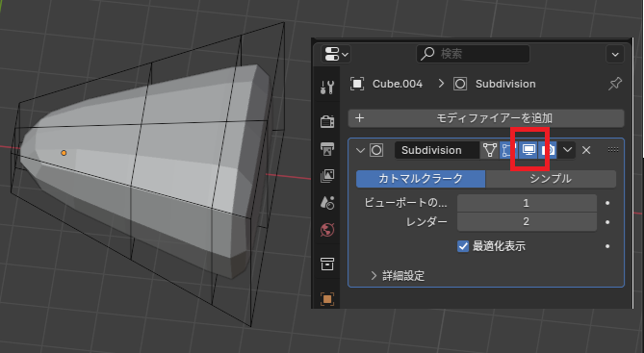Toggle modifier display in edit mode

tap(508, 150)
